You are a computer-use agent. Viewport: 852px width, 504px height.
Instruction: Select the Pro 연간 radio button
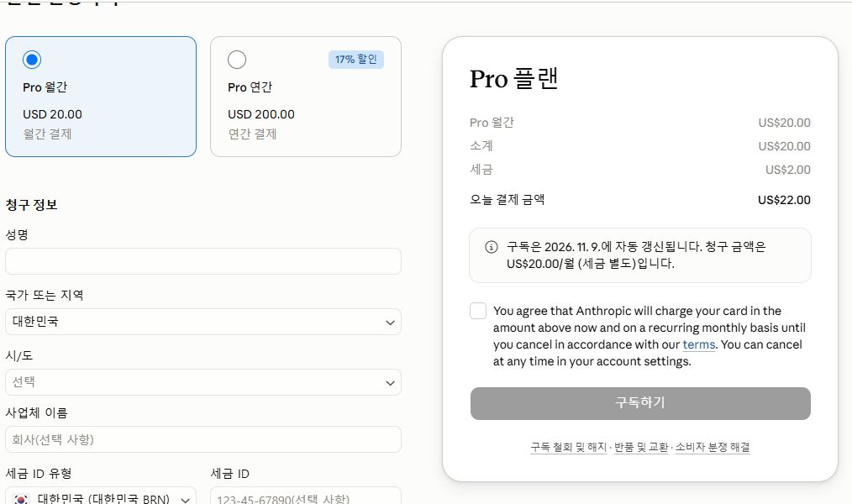click(237, 60)
